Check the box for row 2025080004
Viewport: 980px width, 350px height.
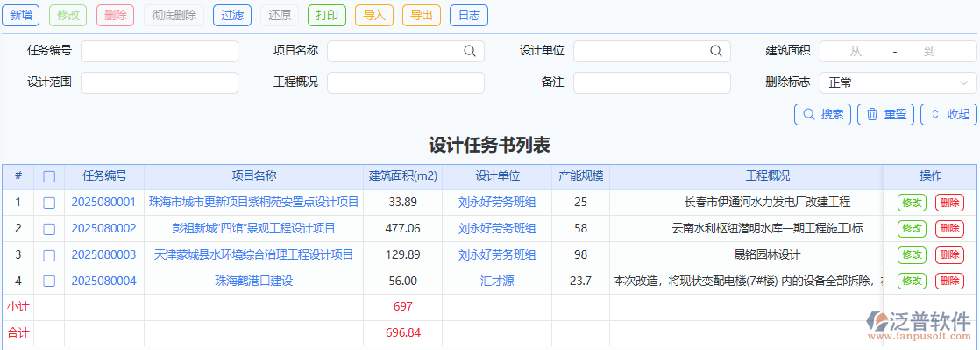[49, 282]
